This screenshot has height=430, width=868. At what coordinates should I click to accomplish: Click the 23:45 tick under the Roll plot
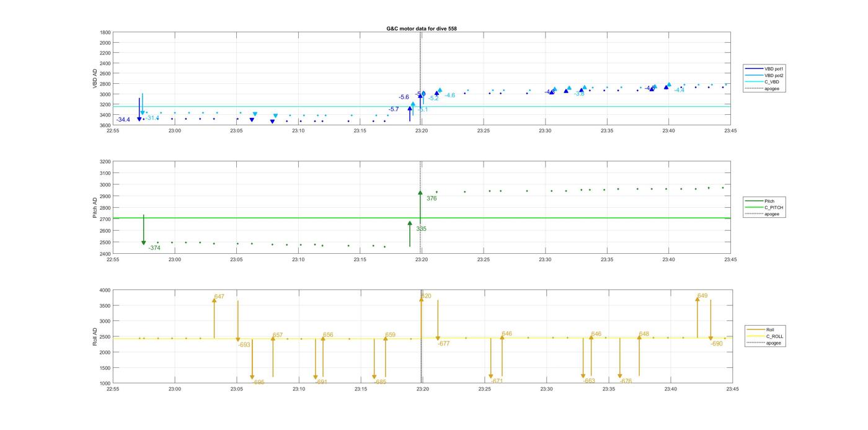732,389
